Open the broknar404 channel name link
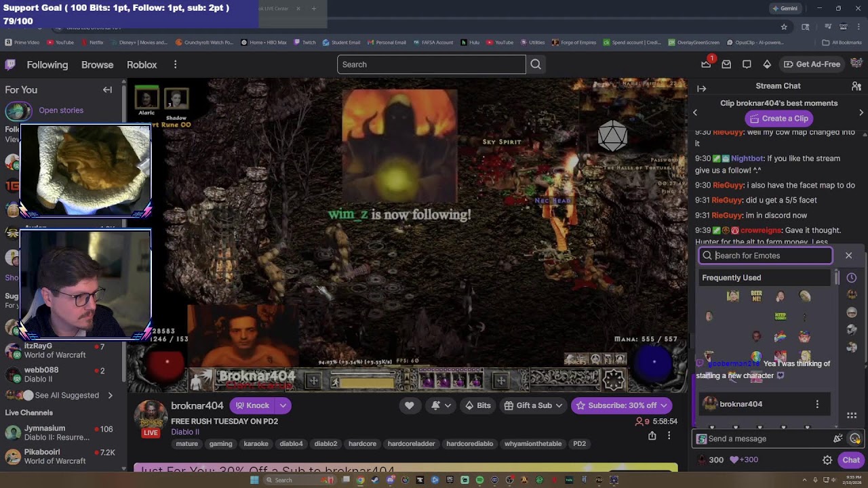The width and height of the screenshot is (868, 488). coord(197,405)
